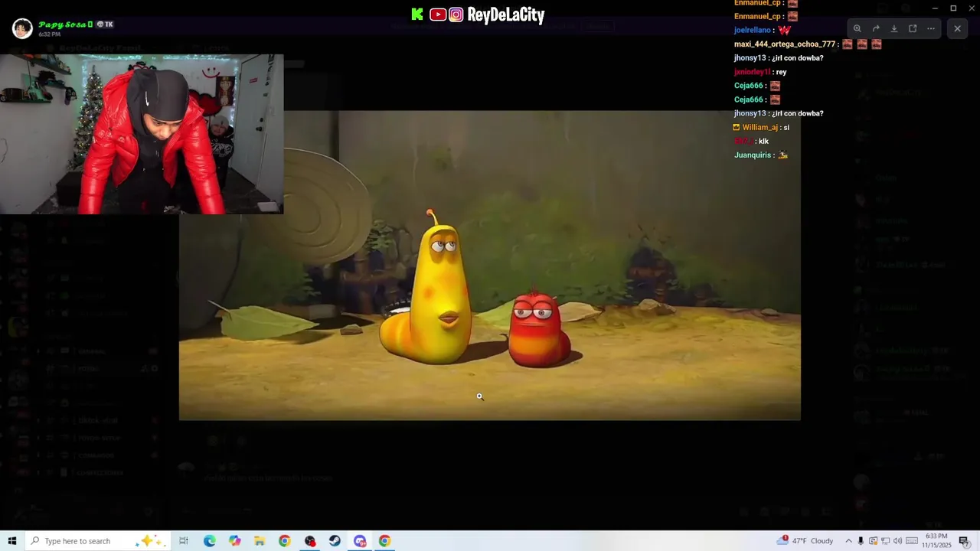This screenshot has height=551, width=980.
Task: Download the media with the download icon
Action: [x=894, y=28]
